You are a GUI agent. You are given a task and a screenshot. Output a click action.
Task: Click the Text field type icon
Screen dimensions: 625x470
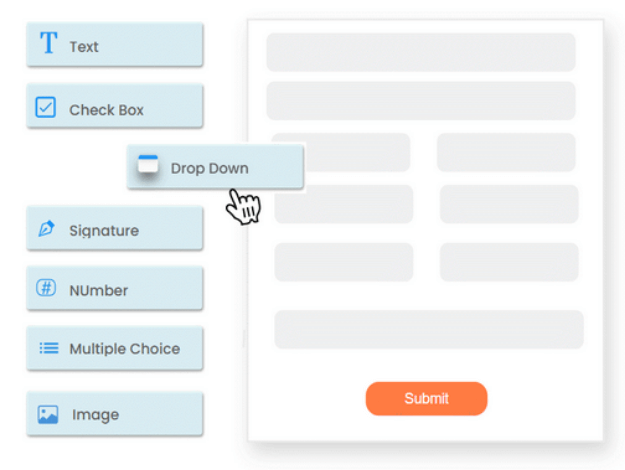[47, 45]
